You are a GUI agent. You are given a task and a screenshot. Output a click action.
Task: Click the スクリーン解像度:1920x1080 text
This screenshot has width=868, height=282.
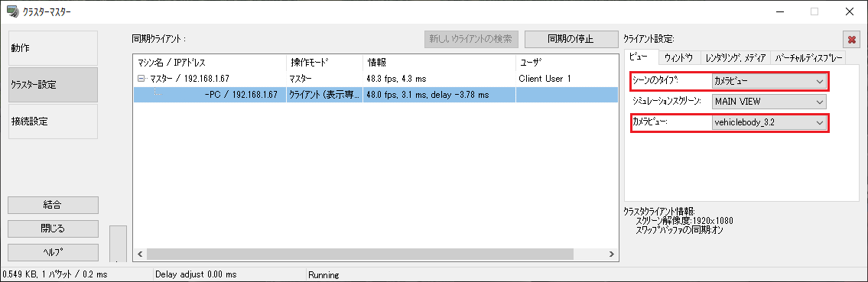684,221
